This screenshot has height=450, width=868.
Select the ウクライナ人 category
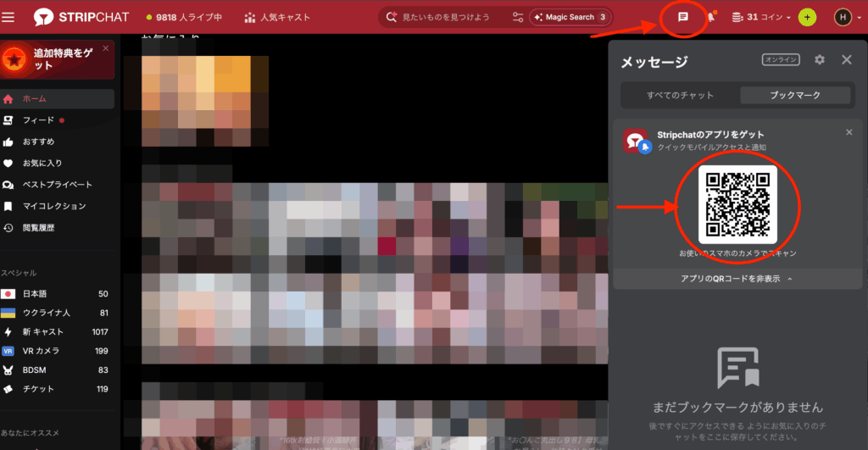pyautogui.click(x=55, y=313)
